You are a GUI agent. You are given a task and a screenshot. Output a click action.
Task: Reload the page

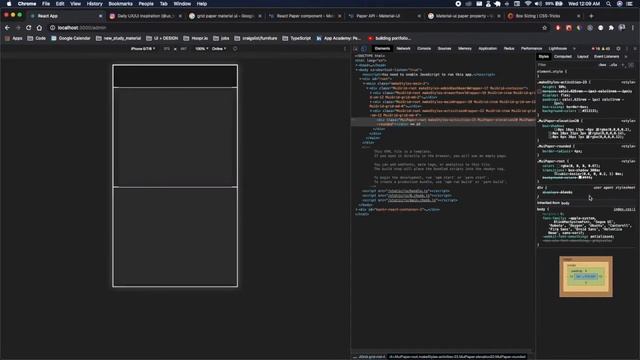click(28, 28)
